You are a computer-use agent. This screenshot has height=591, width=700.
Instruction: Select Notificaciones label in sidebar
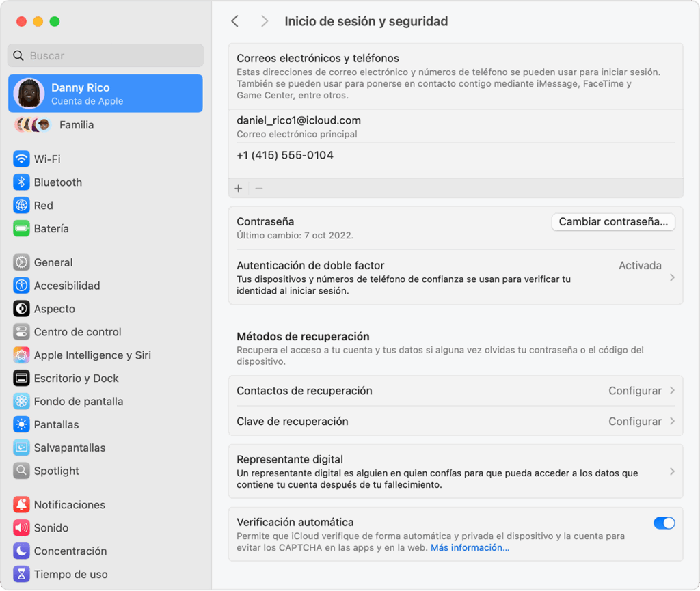[70, 505]
